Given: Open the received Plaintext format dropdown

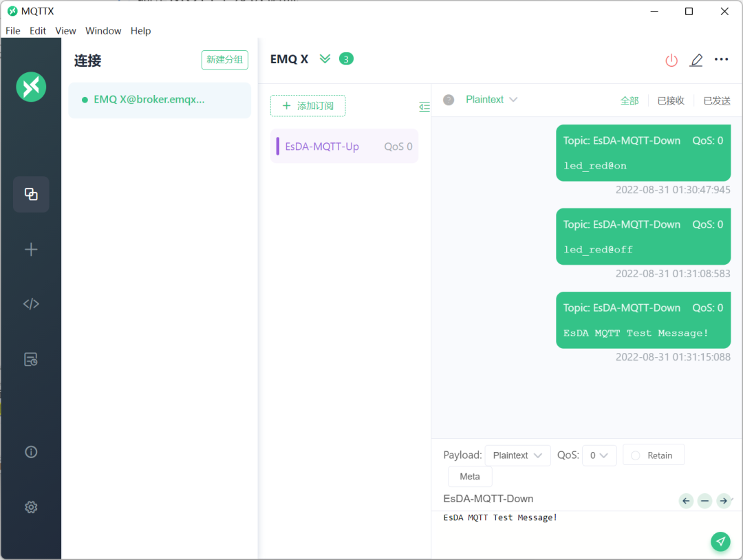Looking at the screenshot, I should [491, 100].
